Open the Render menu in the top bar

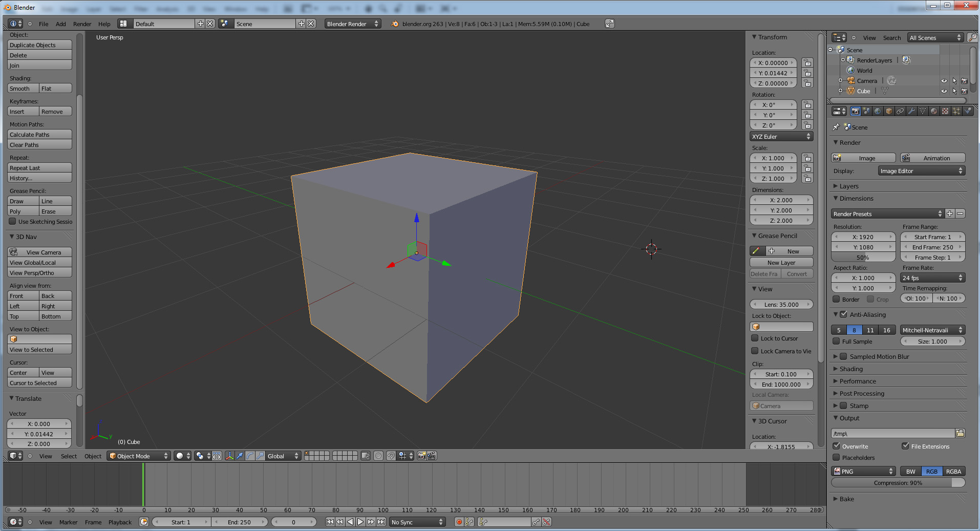[82, 24]
